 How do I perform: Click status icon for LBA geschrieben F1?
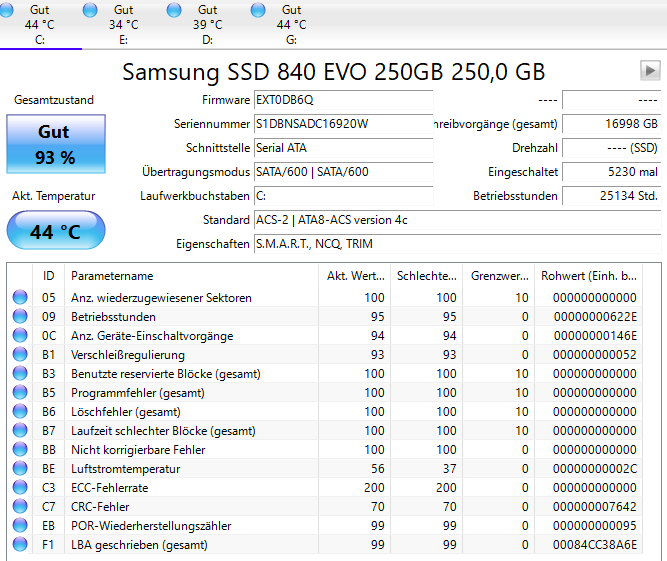pos(20,544)
